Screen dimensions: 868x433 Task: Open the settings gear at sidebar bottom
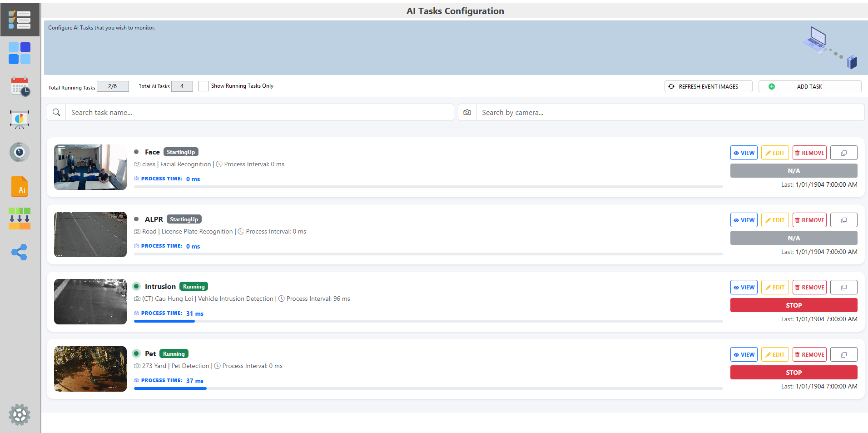click(x=20, y=414)
